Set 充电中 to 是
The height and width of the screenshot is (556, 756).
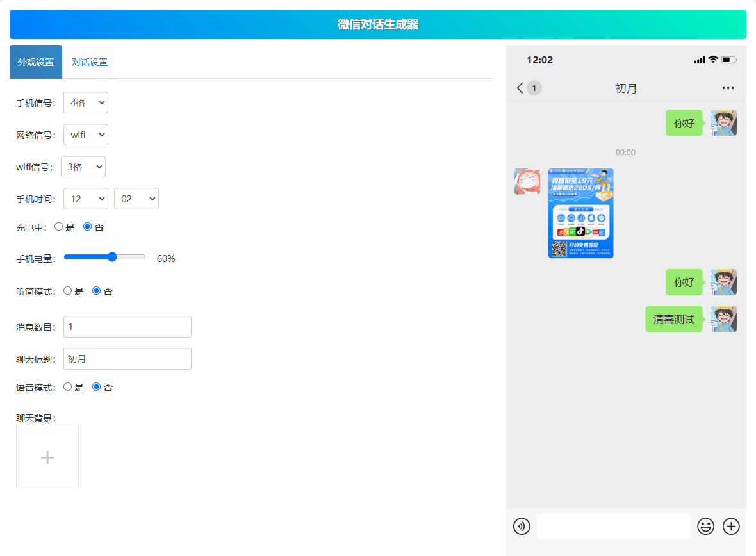coord(58,227)
